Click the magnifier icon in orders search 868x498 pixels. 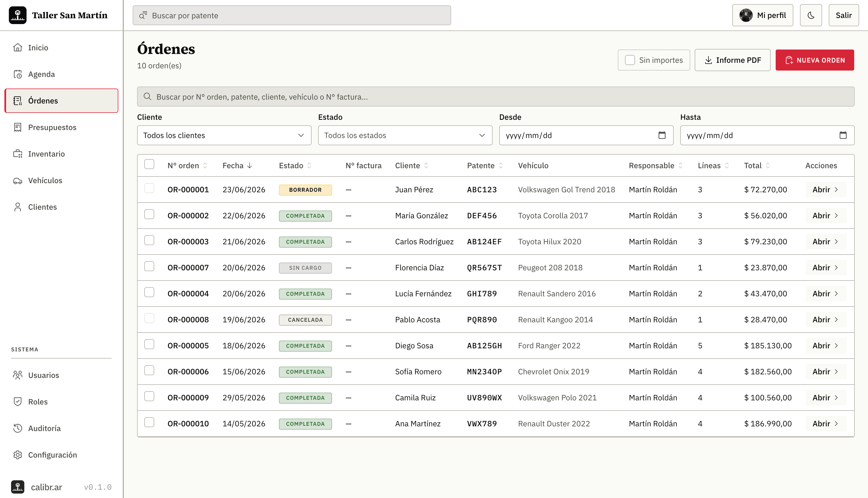(x=147, y=97)
